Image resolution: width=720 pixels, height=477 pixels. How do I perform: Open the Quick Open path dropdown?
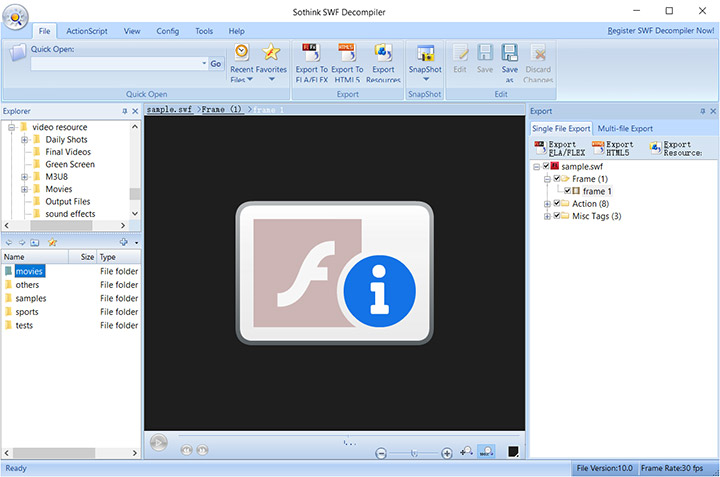[200, 64]
